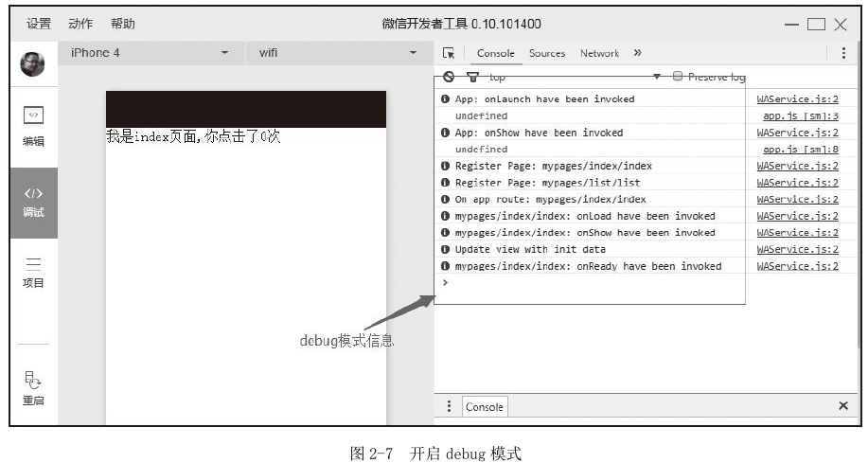Screen dimensions: 868x463
Task: Open WAService.js:2 link for onReady row
Action: point(798,266)
